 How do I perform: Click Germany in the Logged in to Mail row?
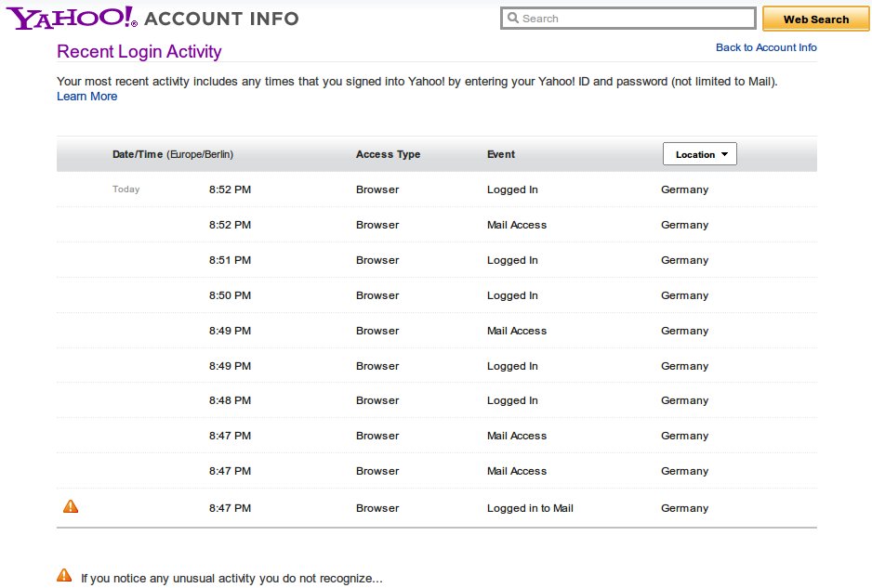coord(684,508)
